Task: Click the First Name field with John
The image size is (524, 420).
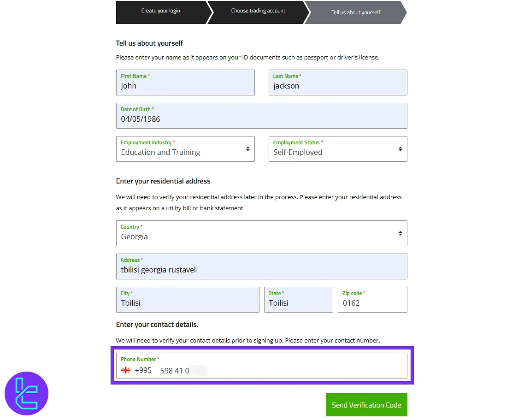Action: (185, 83)
